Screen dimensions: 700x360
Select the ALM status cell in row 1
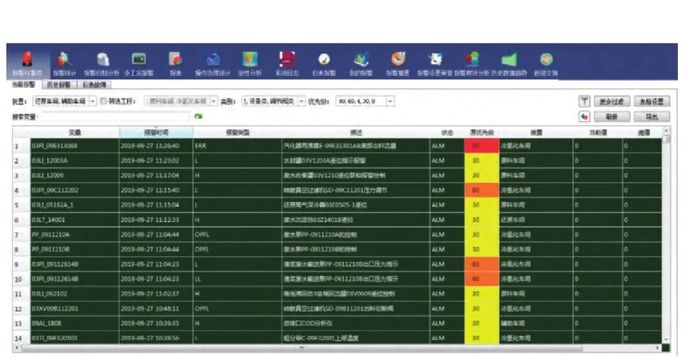point(447,146)
